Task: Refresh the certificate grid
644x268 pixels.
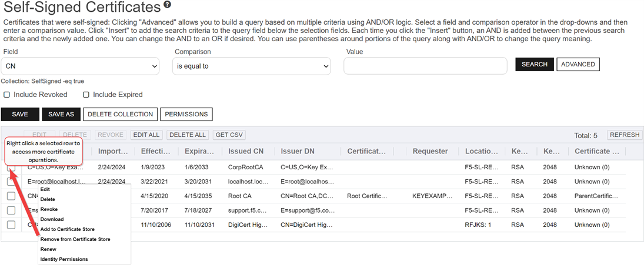Action: [x=624, y=135]
